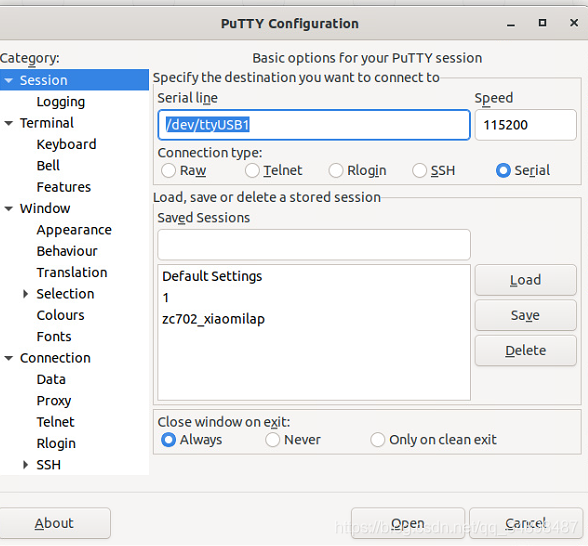The width and height of the screenshot is (588, 546).
Task: Open the Data settings
Action: (x=51, y=380)
